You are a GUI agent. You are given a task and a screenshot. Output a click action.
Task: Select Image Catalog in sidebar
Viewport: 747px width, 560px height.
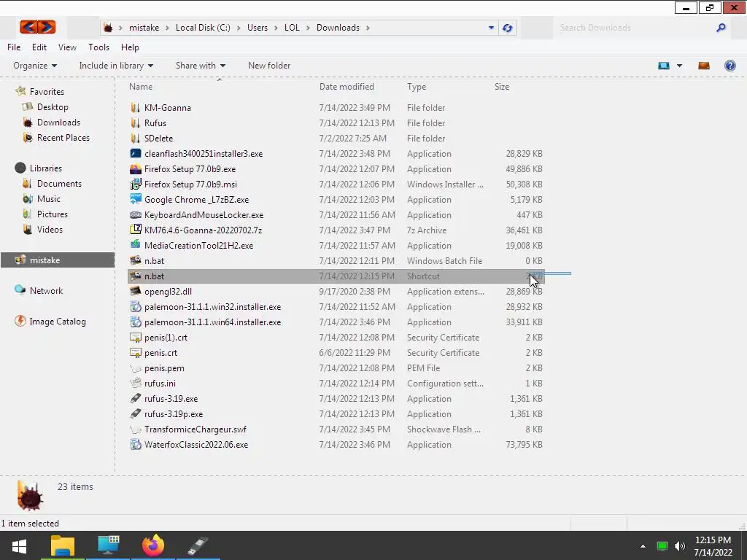58,322
